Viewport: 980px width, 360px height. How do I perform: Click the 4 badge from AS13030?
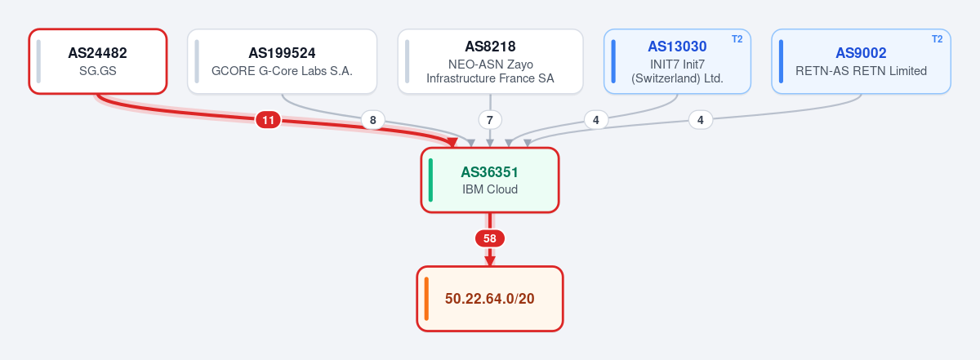596,120
